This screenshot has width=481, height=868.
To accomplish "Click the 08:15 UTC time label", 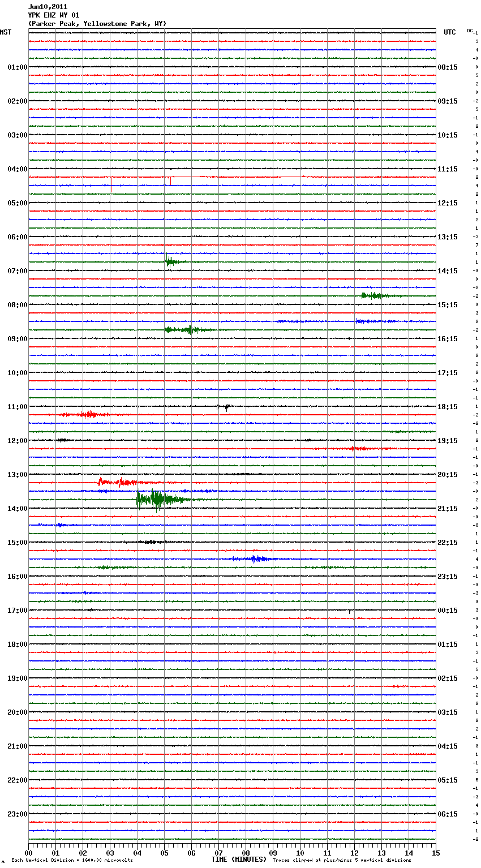I will [448, 67].
